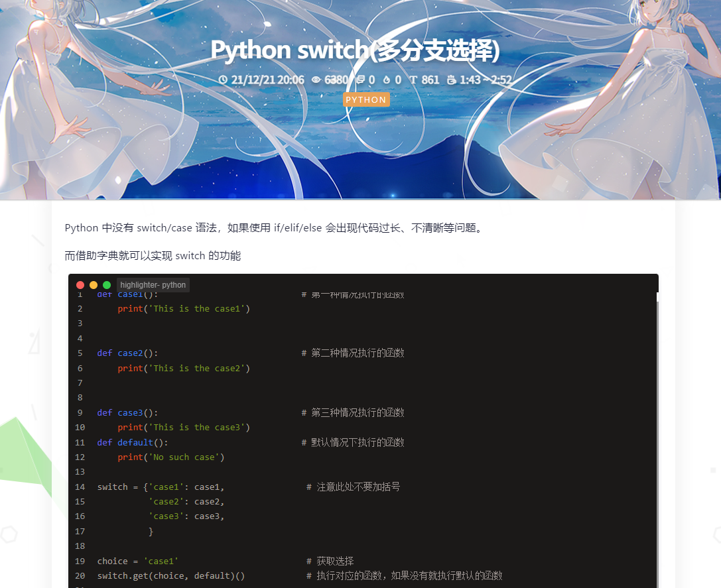The width and height of the screenshot is (721, 588).
Task: Click comment 第二种情况执行的函数
Action: pyautogui.click(x=353, y=353)
